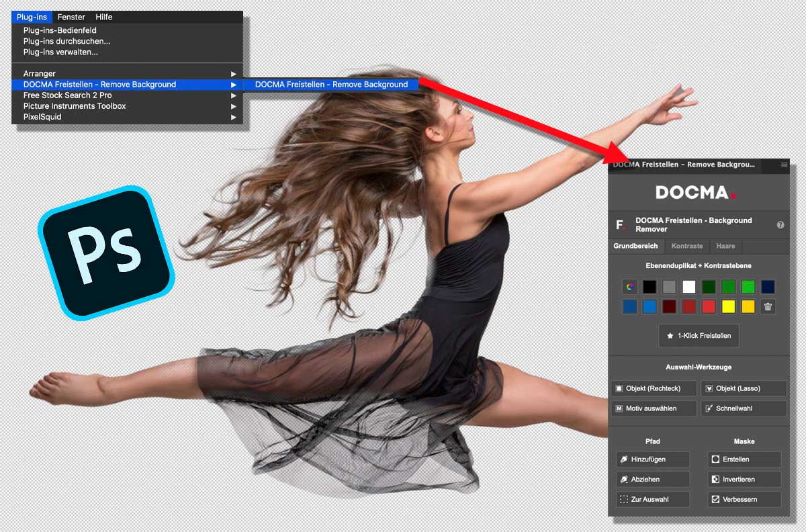Activate the Schnellwahl tool
The image size is (806, 532).
[x=744, y=408]
